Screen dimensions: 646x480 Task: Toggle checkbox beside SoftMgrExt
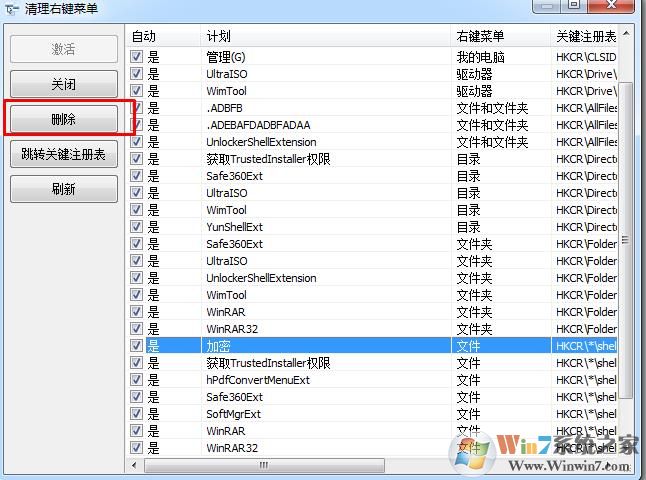(136, 414)
